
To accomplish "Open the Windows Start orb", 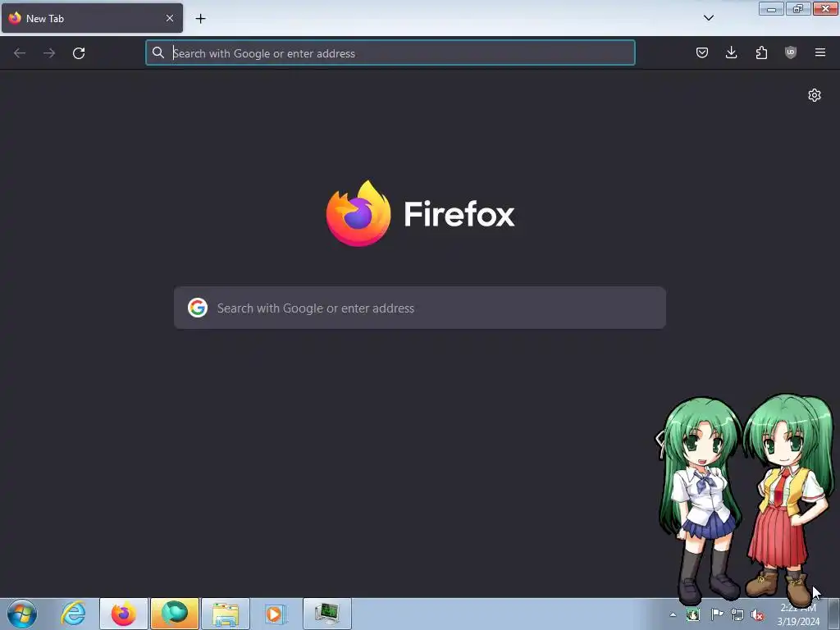I will click(22, 614).
